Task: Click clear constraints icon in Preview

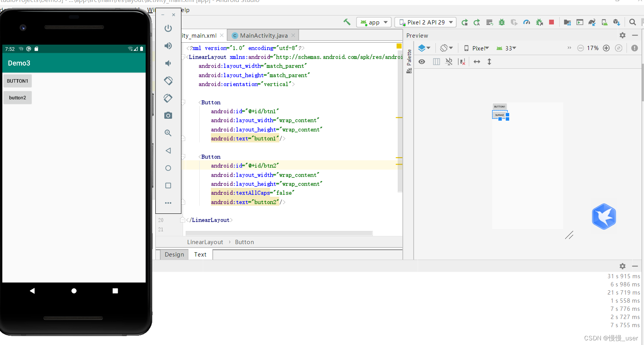Action: click(x=462, y=62)
